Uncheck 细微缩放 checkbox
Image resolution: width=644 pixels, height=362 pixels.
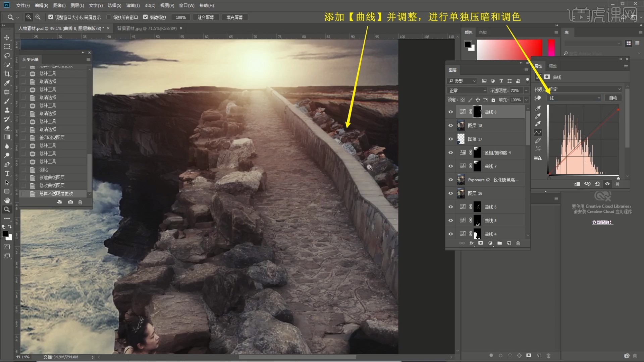pos(145,17)
